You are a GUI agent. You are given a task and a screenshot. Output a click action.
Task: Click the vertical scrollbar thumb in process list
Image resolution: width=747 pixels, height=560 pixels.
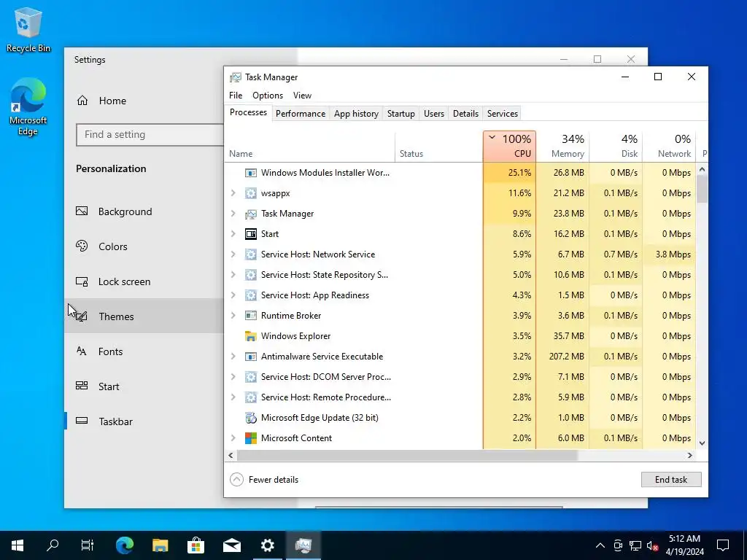point(702,189)
